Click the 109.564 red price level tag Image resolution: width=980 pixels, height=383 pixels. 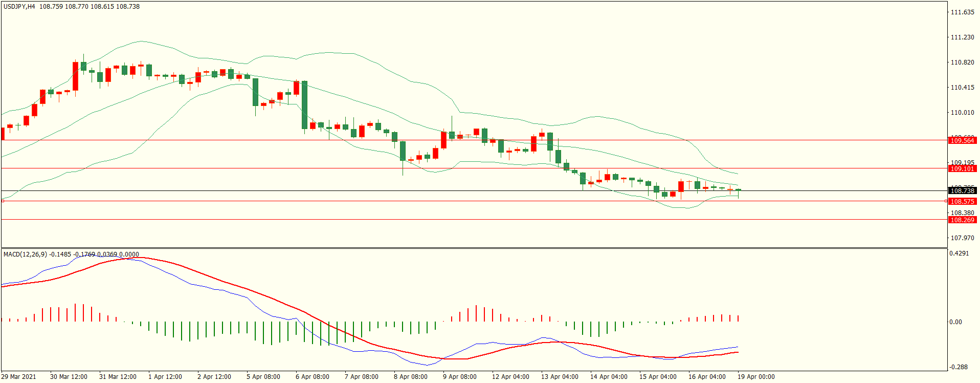coord(962,140)
